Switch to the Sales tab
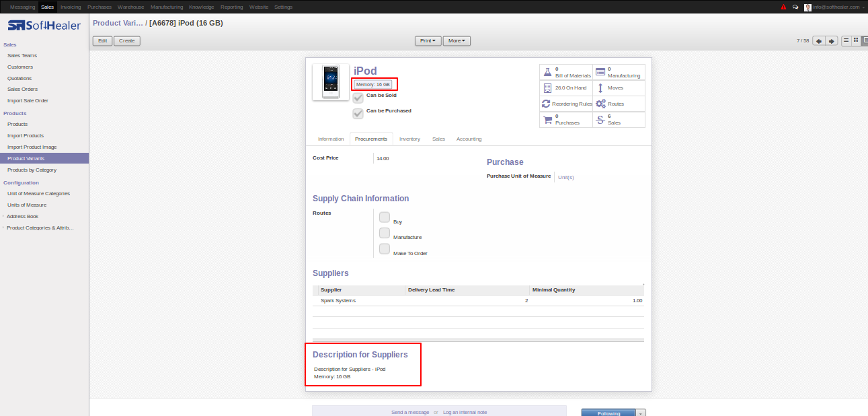This screenshot has height=416, width=868. click(438, 139)
